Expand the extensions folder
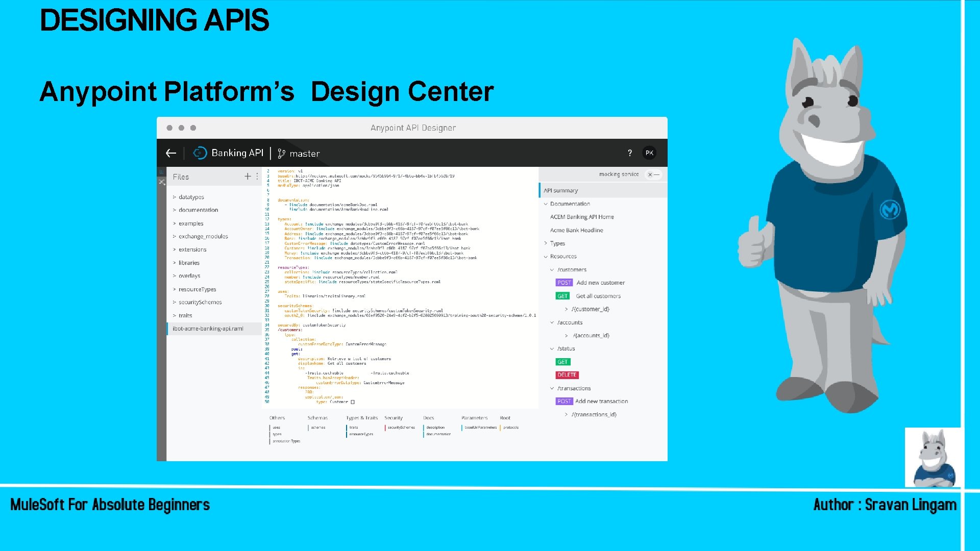The width and height of the screenshot is (980, 551). [189, 249]
